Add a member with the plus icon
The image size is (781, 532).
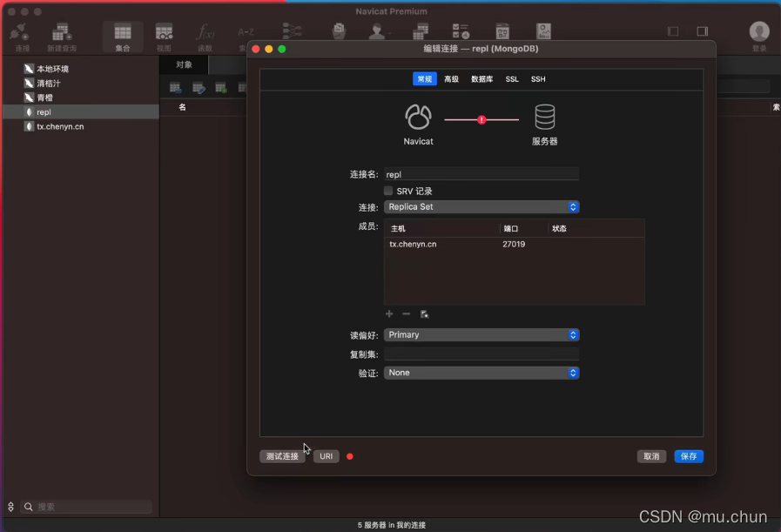click(x=389, y=313)
